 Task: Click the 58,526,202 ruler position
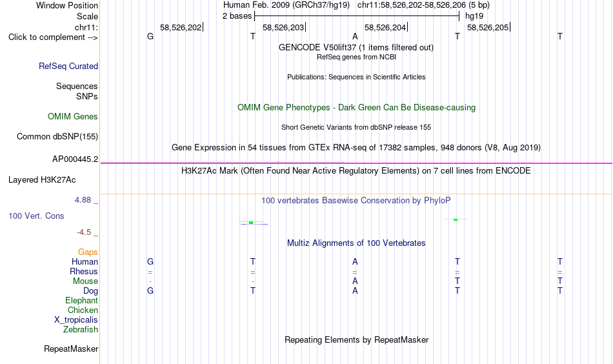(x=181, y=27)
